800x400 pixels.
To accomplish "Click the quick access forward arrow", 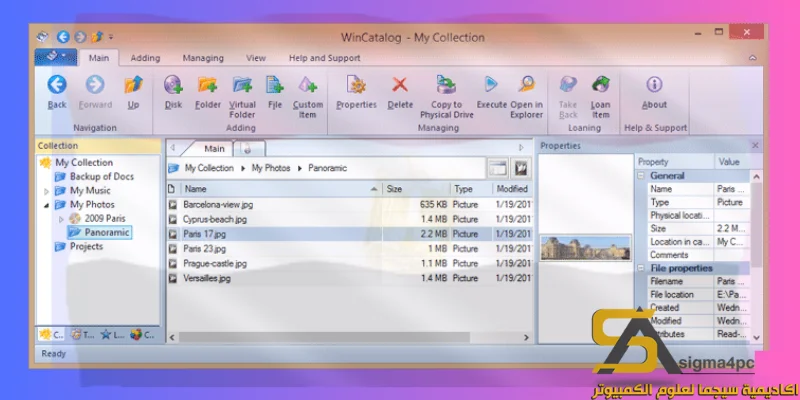I will point(80,37).
